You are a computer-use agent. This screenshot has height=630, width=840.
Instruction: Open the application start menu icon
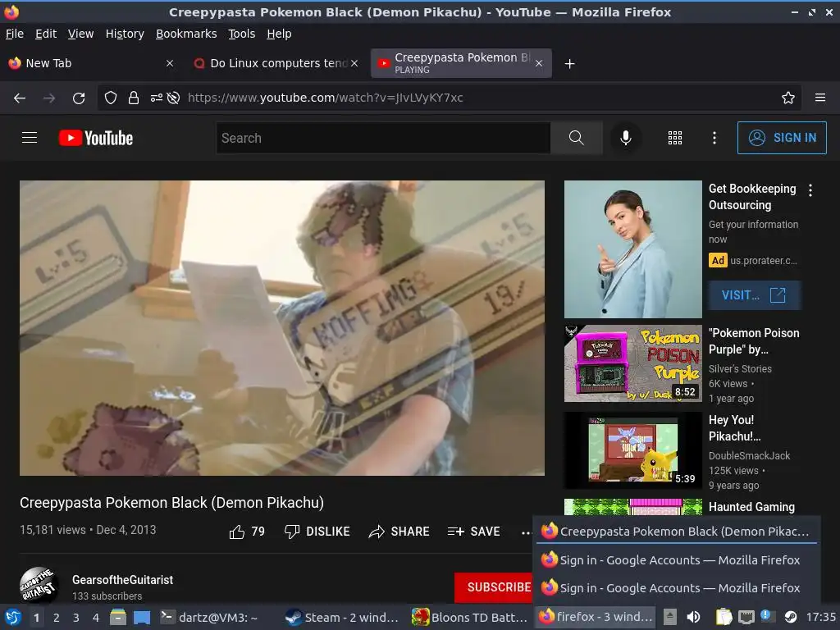point(13,617)
